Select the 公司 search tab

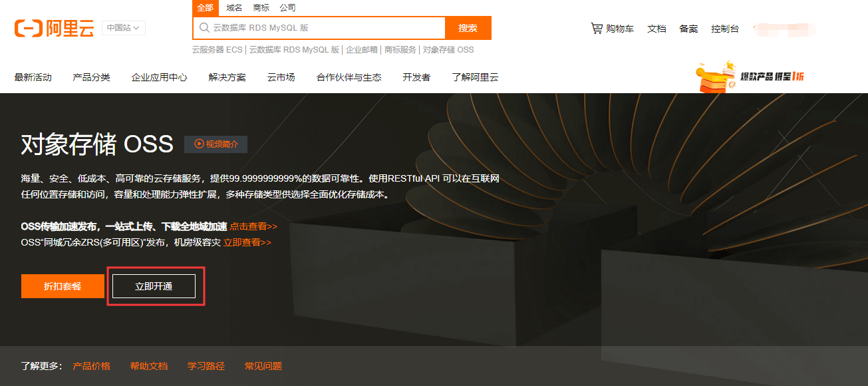click(287, 8)
